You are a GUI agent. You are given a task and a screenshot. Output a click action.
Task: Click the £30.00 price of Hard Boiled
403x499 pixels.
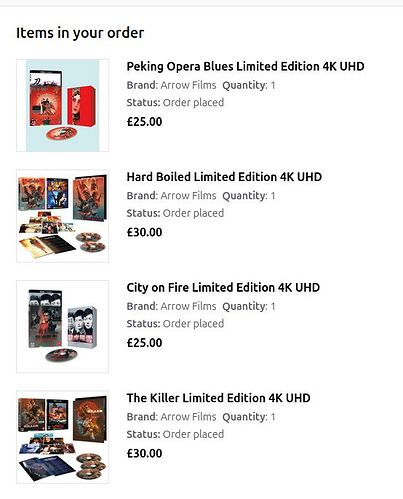[x=144, y=232]
